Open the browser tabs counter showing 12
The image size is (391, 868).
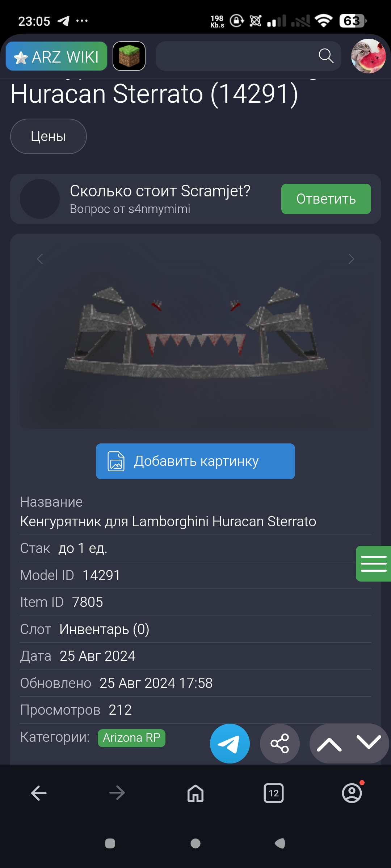coord(274,793)
